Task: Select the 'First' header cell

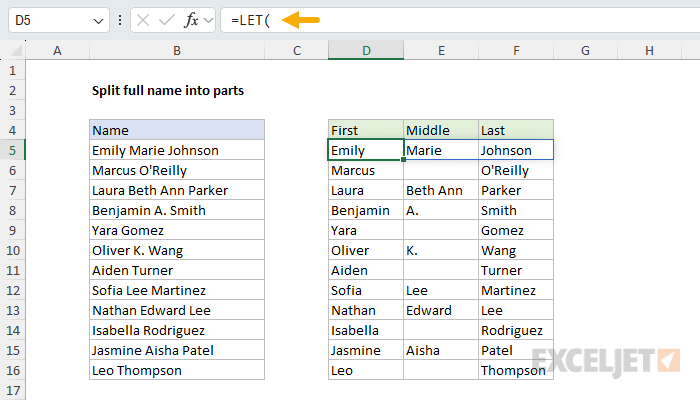Action: click(366, 130)
